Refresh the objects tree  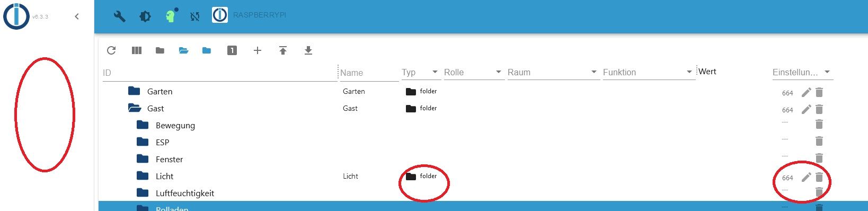pyautogui.click(x=111, y=50)
